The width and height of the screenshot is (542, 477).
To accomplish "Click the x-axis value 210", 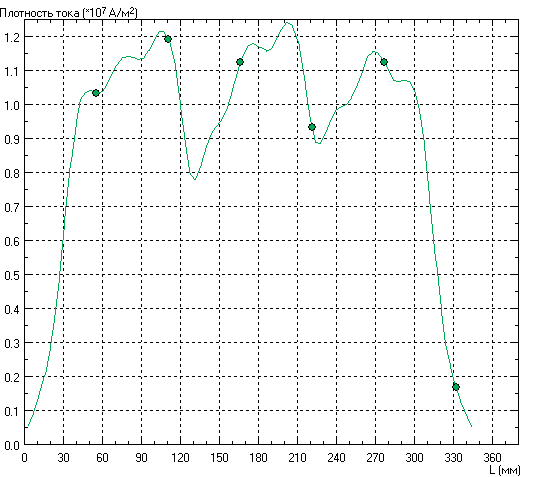I will tap(297, 458).
